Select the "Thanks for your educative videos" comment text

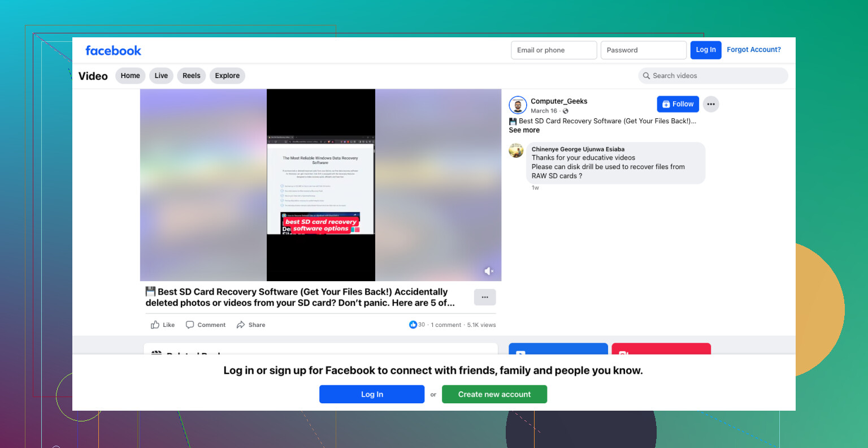coord(583,158)
